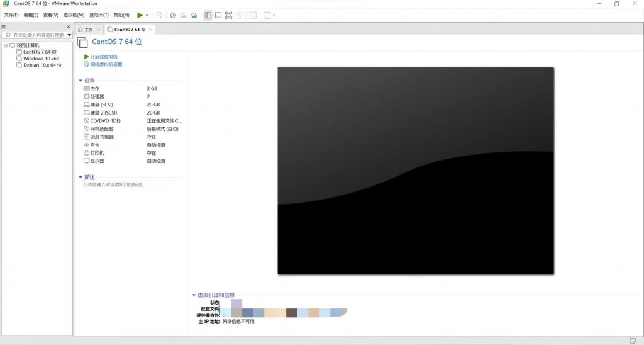Collapse the 设备 section
This screenshot has height=345, width=644.
click(x=80, y=81)
